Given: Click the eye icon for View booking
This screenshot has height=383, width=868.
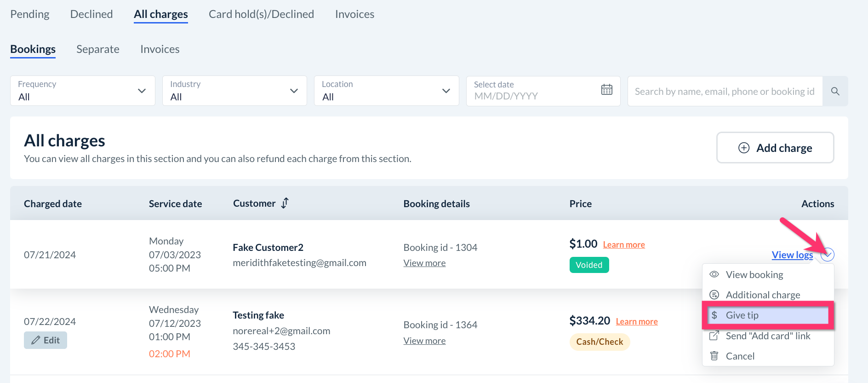Looking at the screenshot, I should tap(714, 274).
